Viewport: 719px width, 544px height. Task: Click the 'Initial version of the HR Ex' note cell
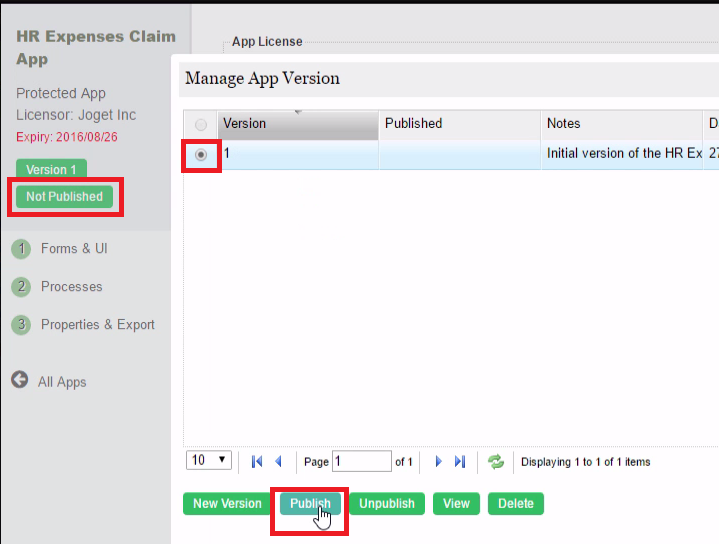tap(622, 154)
